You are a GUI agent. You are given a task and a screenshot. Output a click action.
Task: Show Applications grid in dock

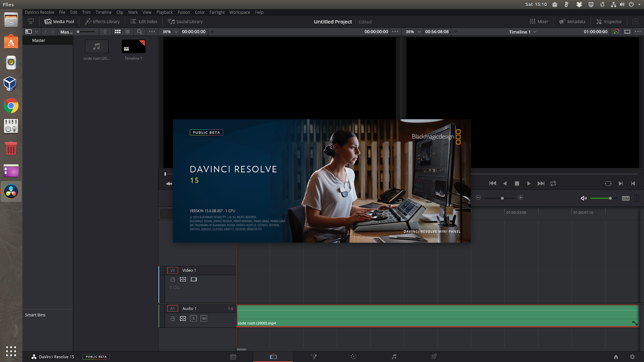11,351
